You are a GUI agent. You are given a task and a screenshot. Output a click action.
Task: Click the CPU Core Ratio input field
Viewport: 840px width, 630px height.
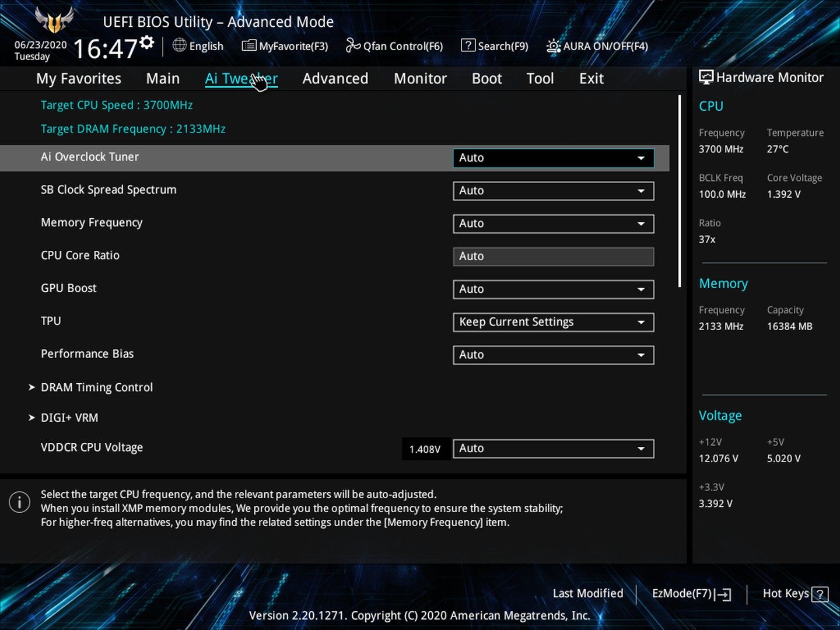[x=554, y=256]
